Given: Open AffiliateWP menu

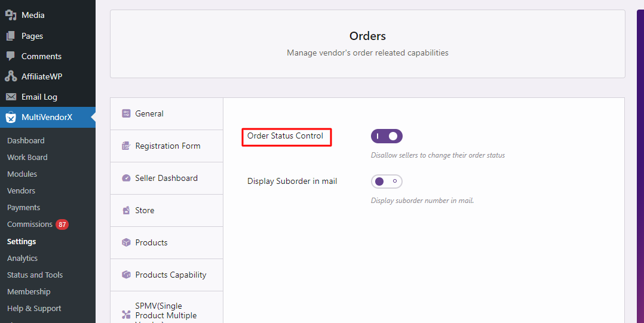Looking at the screenshot, I should [48, 76].
